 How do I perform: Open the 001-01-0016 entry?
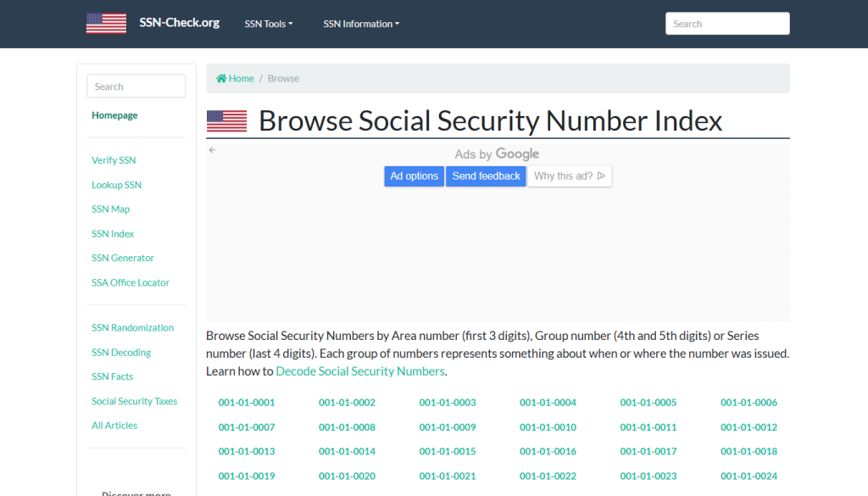[x=548, y=451]
